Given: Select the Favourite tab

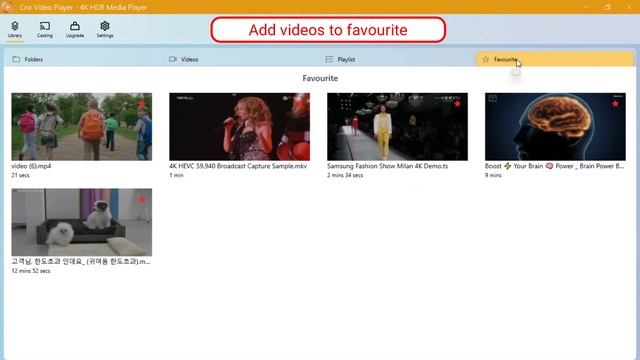Looking at the screenshot, I should pyautogui.click(x=555, y=59).
